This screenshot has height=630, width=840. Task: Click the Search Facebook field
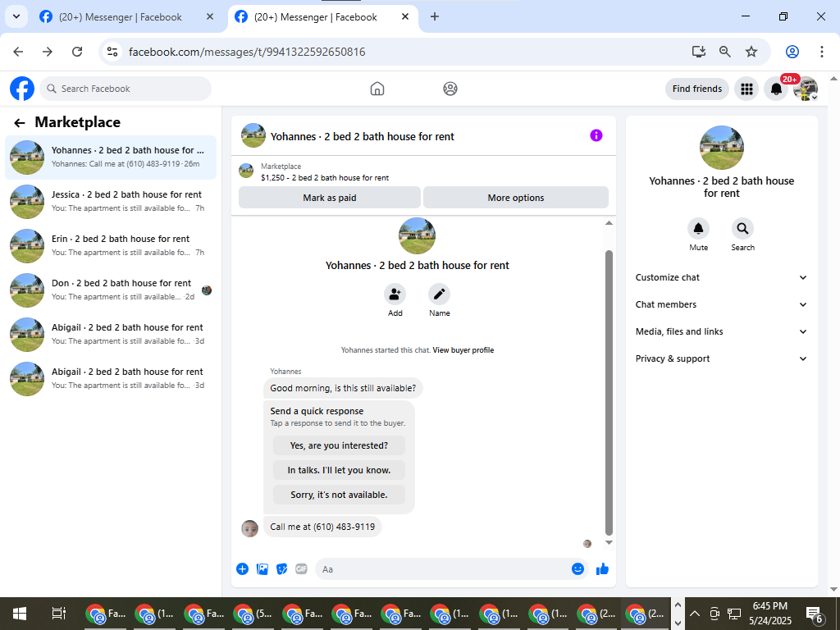126,89
